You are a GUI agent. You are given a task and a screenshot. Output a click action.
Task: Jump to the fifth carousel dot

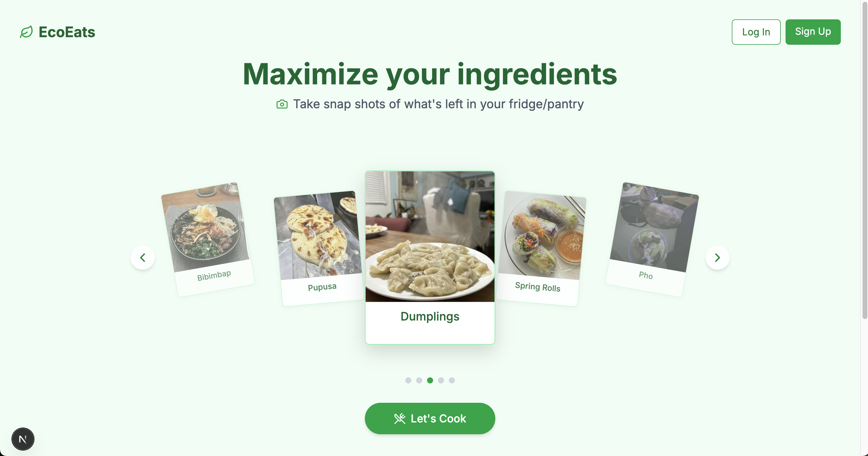coord(452,380)
